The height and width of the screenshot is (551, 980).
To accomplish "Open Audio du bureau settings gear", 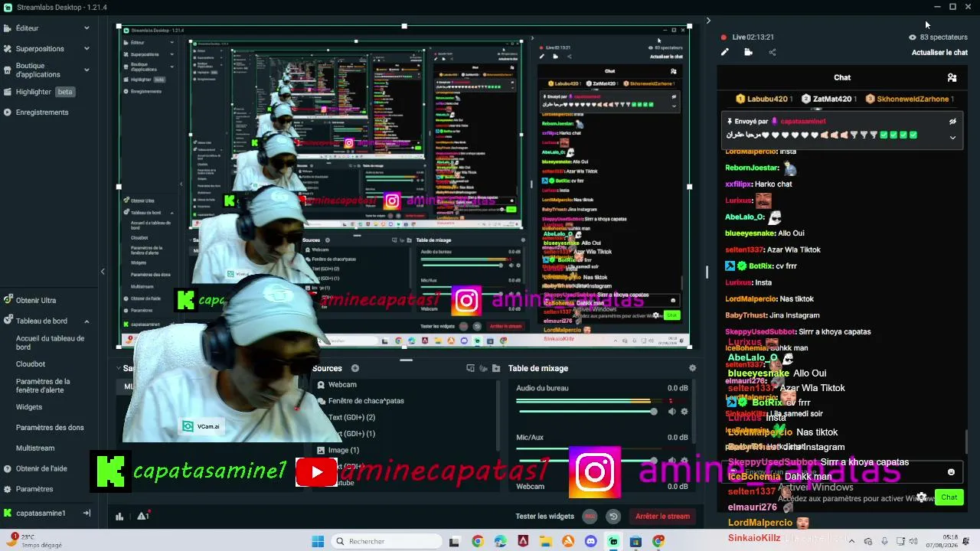I will pos(684,412).
